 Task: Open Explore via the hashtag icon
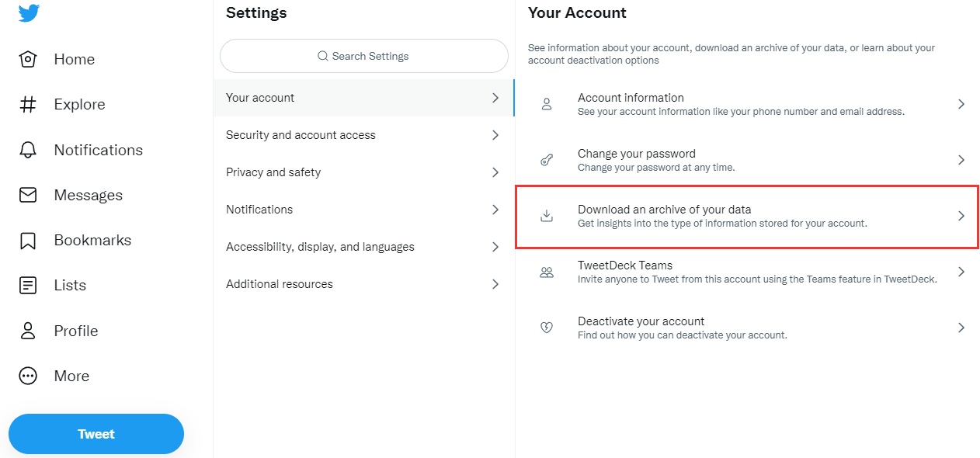tap(27, 103)
